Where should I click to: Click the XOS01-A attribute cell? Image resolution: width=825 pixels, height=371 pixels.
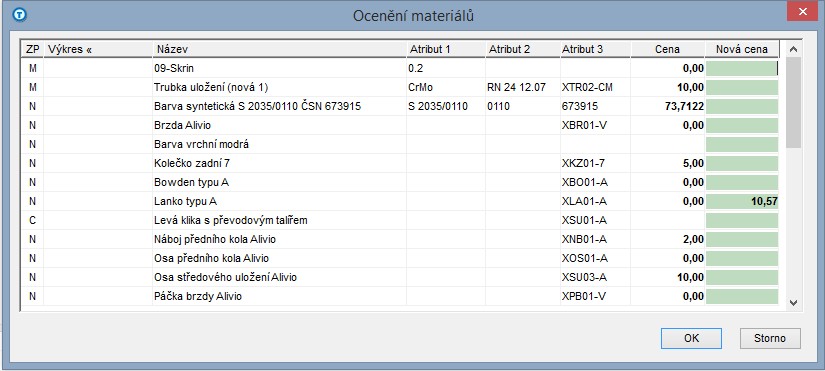coord(585,258)
